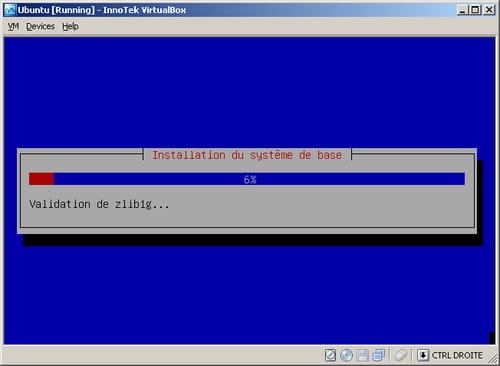
Task: Click the 'Validation de zlib1g...' status text
Action: click(x=99, y=204)
